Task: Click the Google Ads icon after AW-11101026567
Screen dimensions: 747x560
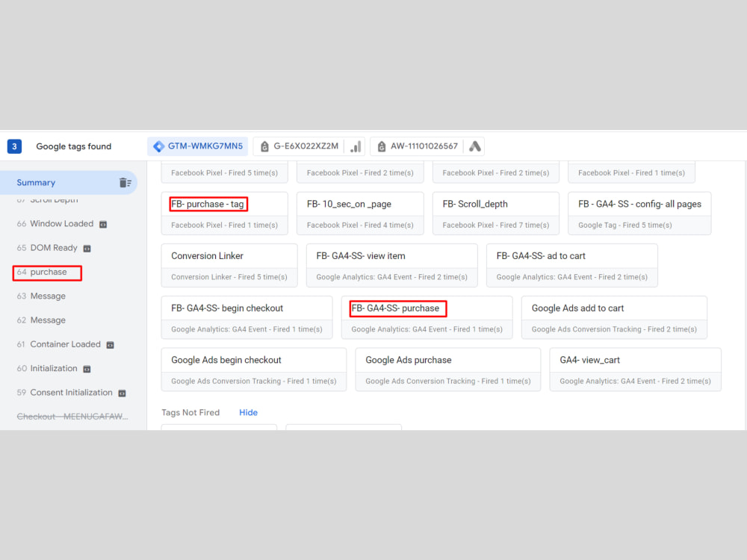Action: (474, 146)
